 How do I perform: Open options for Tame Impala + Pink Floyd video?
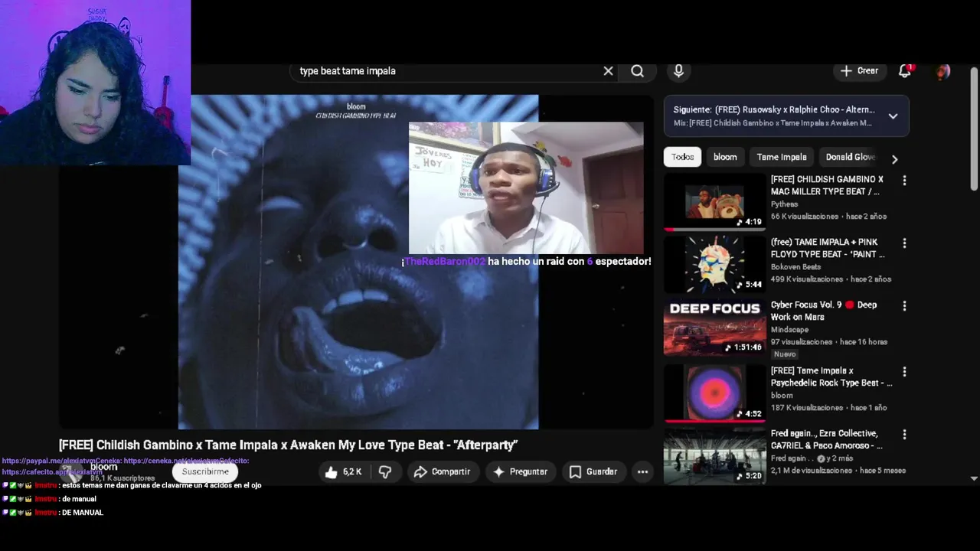pyautogui.click(x=904, y=243)
